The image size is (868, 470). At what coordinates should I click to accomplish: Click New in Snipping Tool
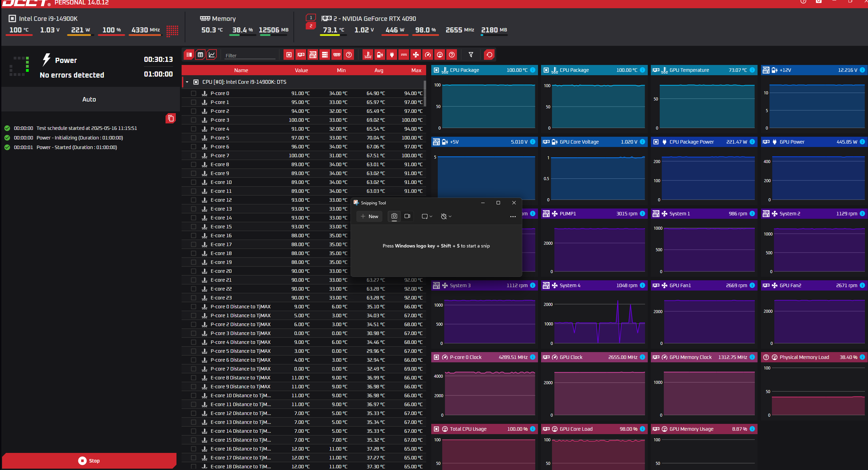pos(369,216)
